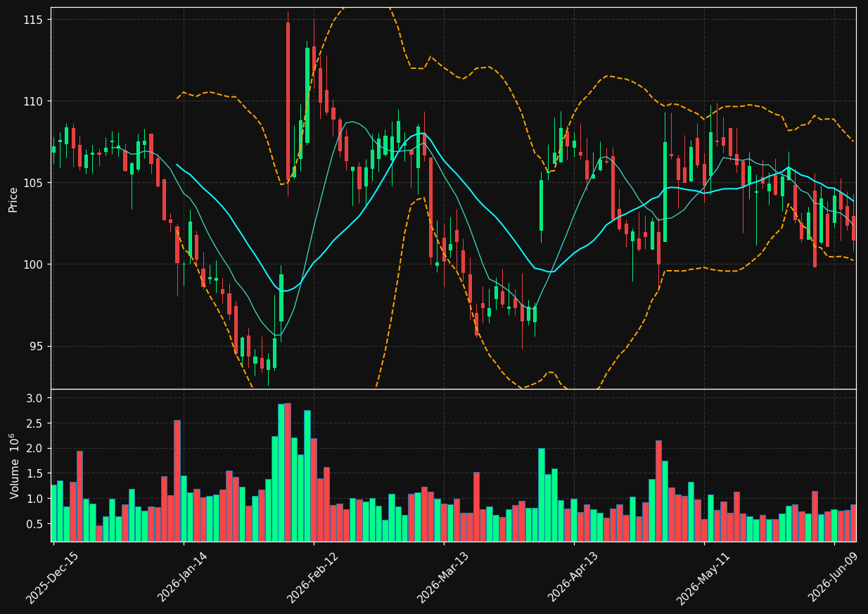Select the 2026-May-11 date label
868x614 pixels.
pos(704,577)
